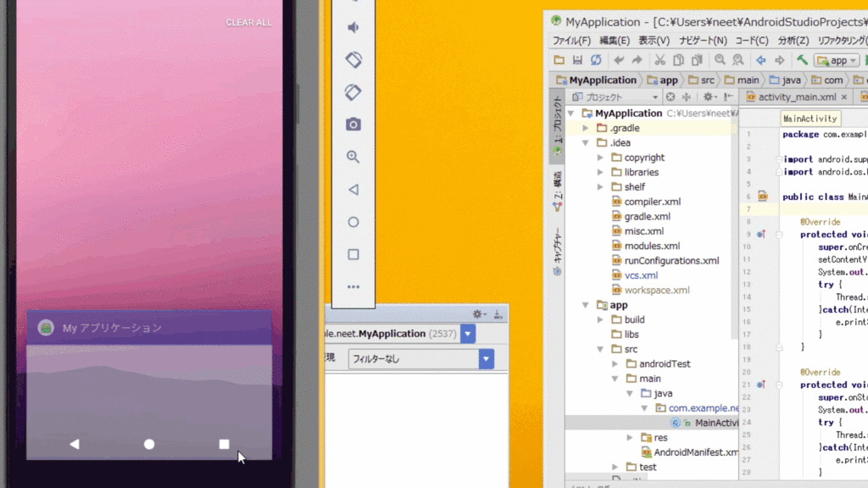Open the ナビゲート(N) menu
The width and height of the screenshot is (868, 488).
tap(703, 41)
